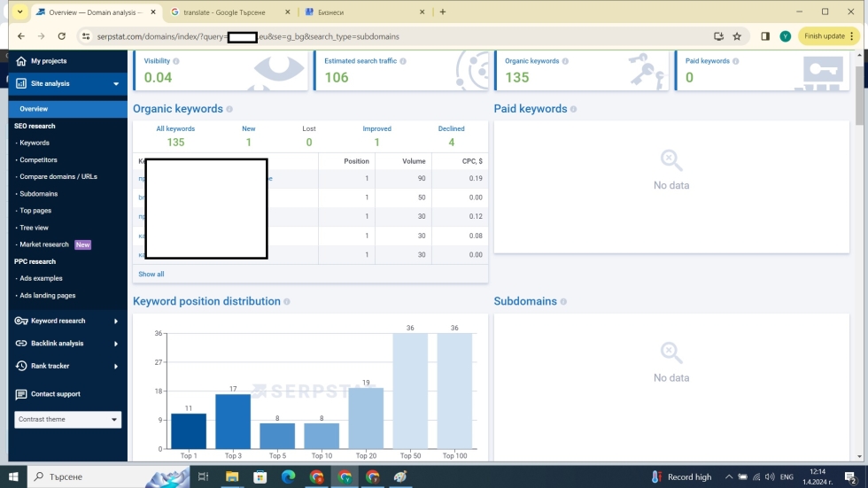Sort by Volume column header
This screenshot has height=488, width=868.
[x=414, y=161]
